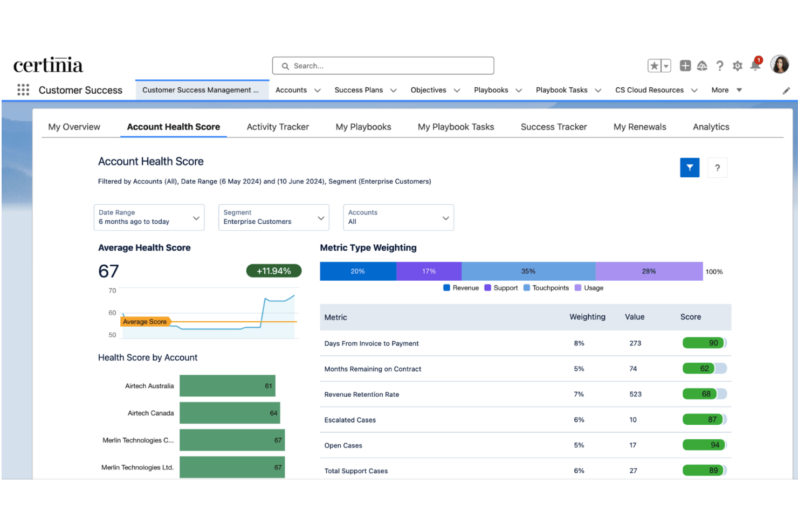Open the Accounts nav item
Screen dimensions: 798x532
coord(291,90)
